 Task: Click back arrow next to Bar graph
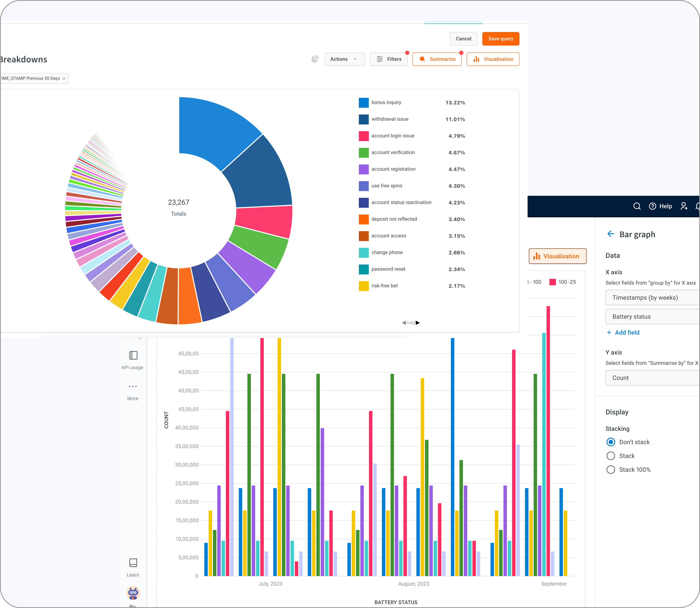pyautogui.click(x=611, y=234)
